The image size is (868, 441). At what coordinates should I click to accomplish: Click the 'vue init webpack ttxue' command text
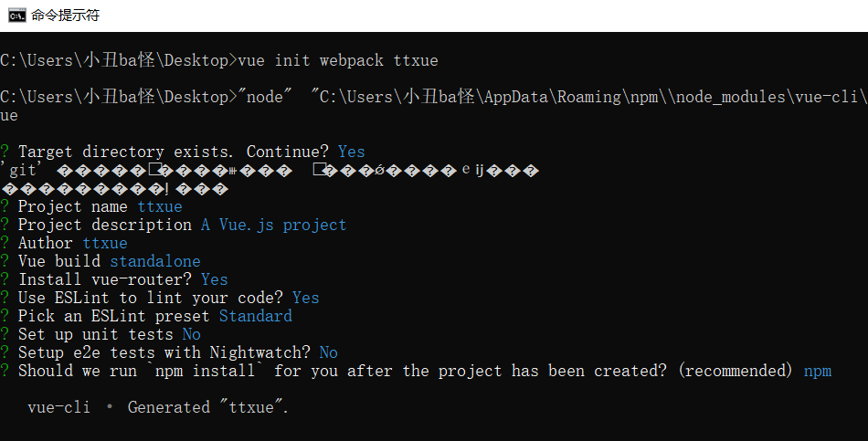point(338,60)
